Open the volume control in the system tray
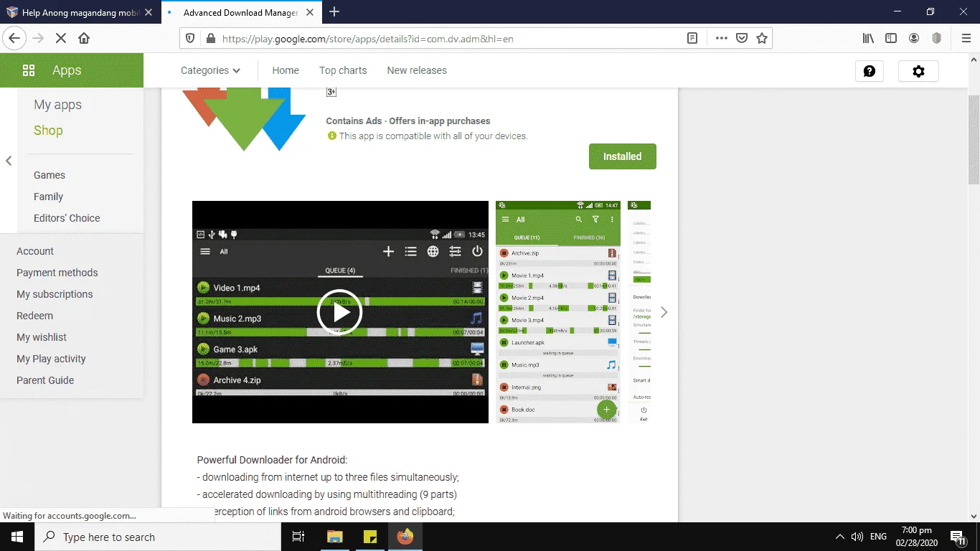980x551 pixels. tap(857, 537)
